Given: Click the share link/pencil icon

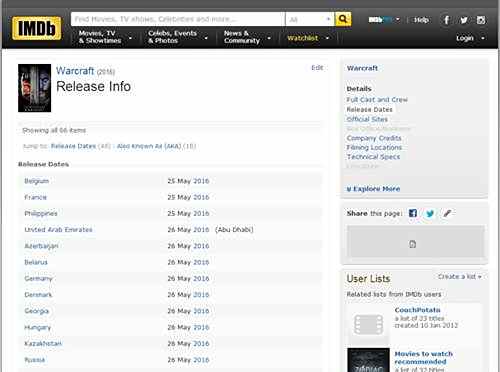Looking at the screenshot, I should (447, 213).
